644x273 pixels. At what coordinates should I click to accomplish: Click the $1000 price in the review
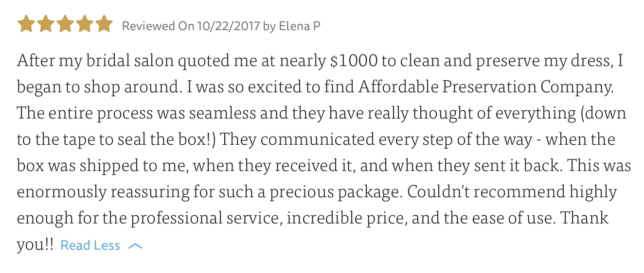pyautogui.click(x=354, y=62)
